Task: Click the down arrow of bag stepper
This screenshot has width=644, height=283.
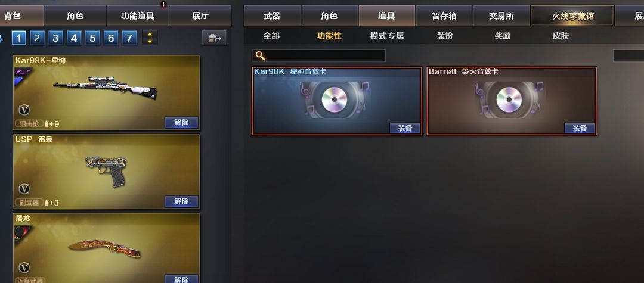Action: 150,42
